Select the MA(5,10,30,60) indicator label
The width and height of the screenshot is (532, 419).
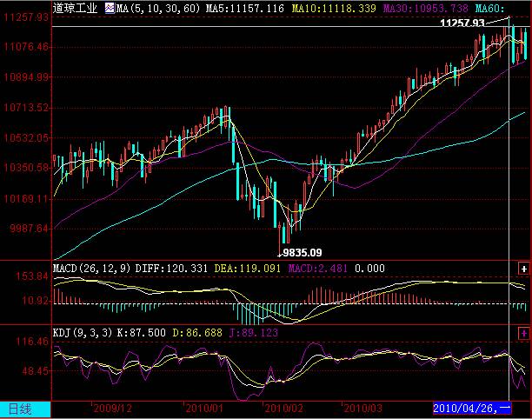click(158, 8)
